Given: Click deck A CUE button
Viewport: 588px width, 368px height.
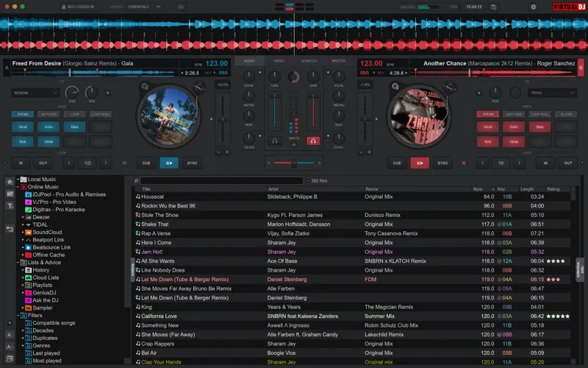Looking at the screenshot, I should coord(146,163).
